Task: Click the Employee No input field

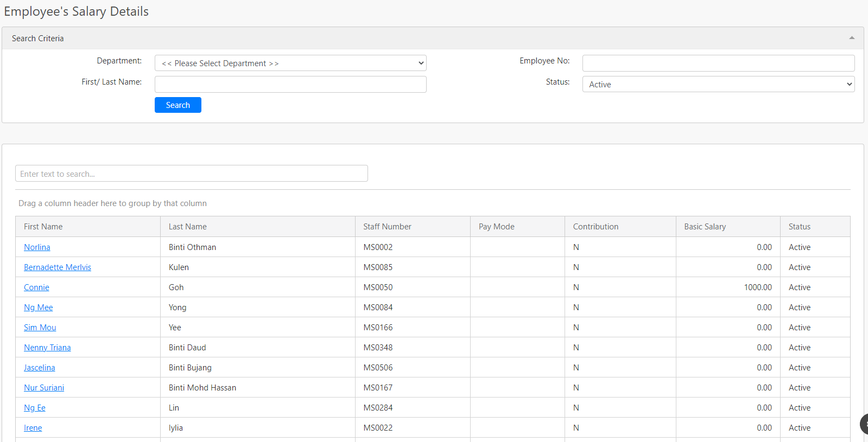Action: (x=718, y=63)
